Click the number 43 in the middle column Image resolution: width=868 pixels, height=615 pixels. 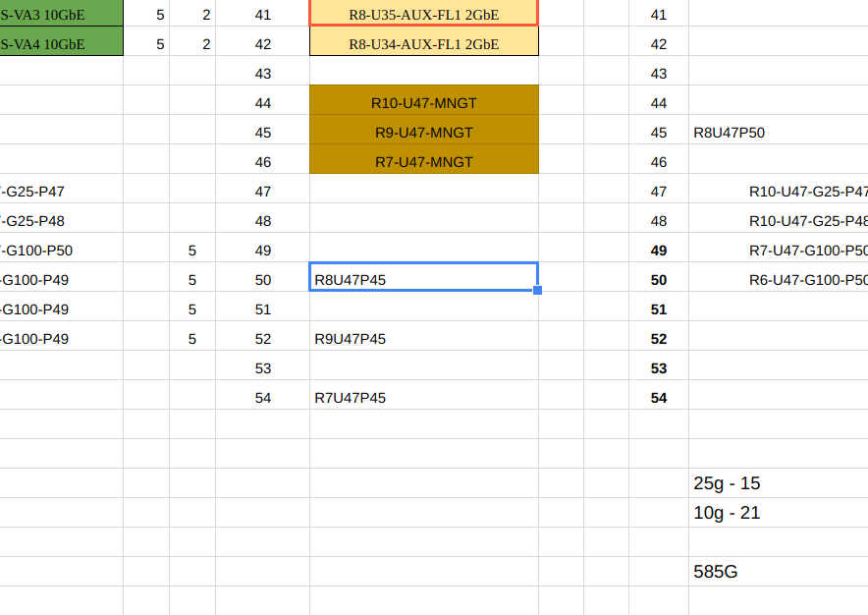click(x=263, y=74)
